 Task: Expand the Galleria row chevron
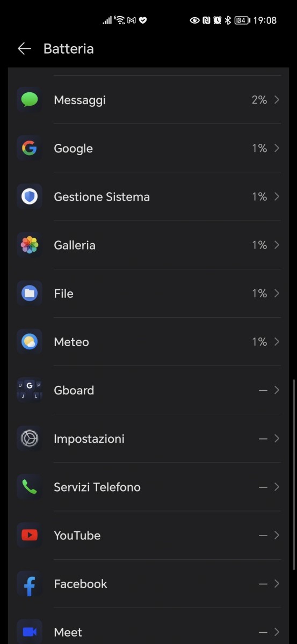point(277,245)
